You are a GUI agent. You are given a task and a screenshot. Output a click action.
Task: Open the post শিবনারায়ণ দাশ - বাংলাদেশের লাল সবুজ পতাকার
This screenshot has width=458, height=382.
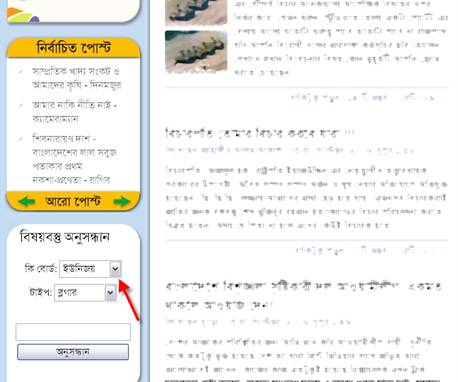tap(74, 159)
